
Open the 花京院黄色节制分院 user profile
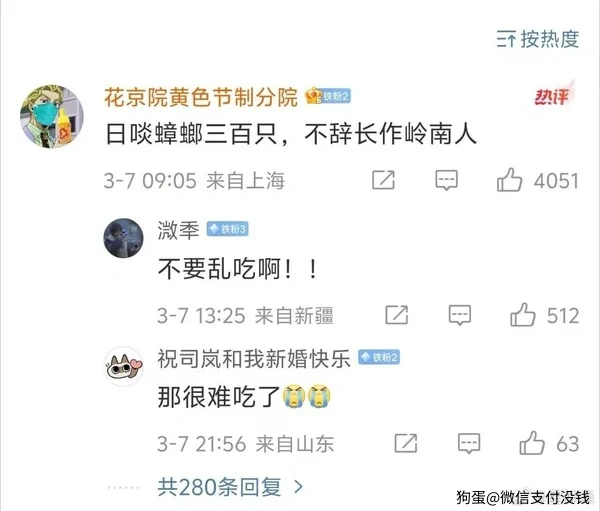(x=201, y=97)
